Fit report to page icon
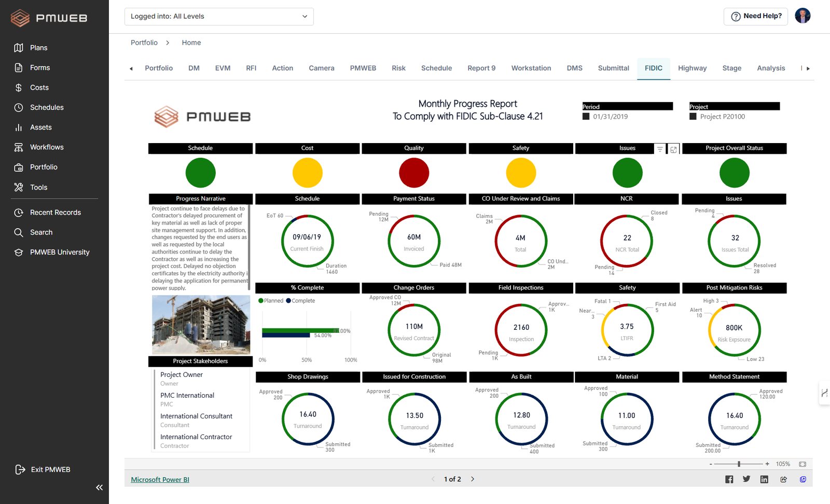 coord(803,464)
